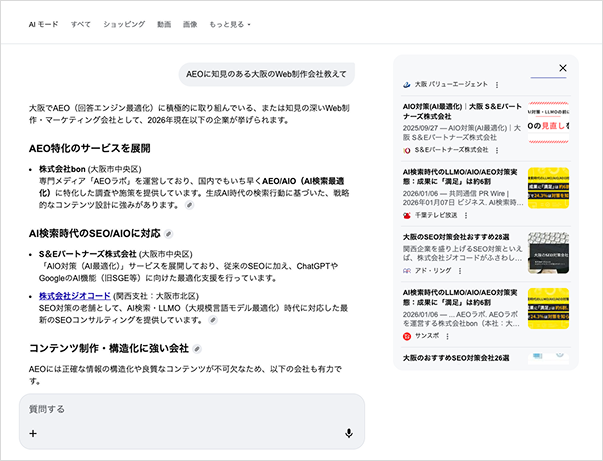Viewport: 603px width, 461px height.
Task: Click the source link icon after bon description
Action: (x=188, y=205)
